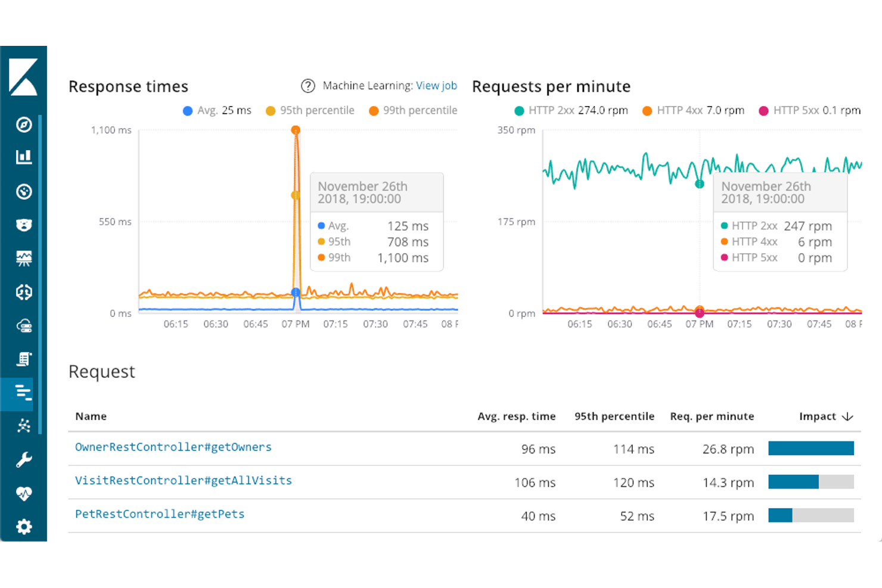Open Logs via the log-lines sidebar icon
Screen dimensions: 882x588
pyautogui.click(x=23, y=359)
